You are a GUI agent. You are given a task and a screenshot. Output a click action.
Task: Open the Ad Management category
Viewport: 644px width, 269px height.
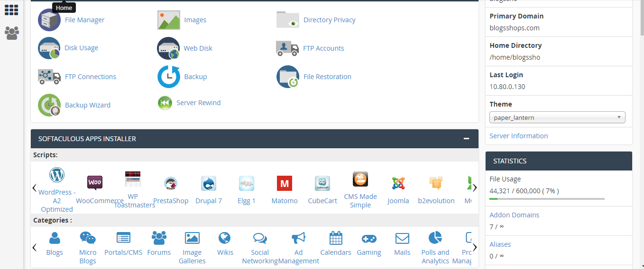click(x=298, y=248)
